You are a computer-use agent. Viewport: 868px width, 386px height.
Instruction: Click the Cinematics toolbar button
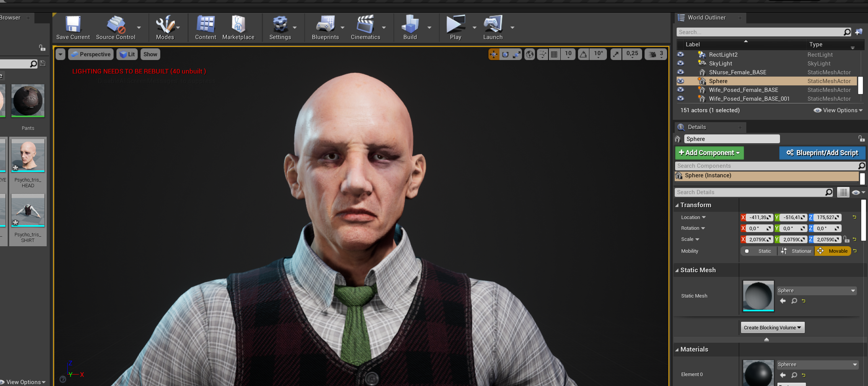click(365, 28)
